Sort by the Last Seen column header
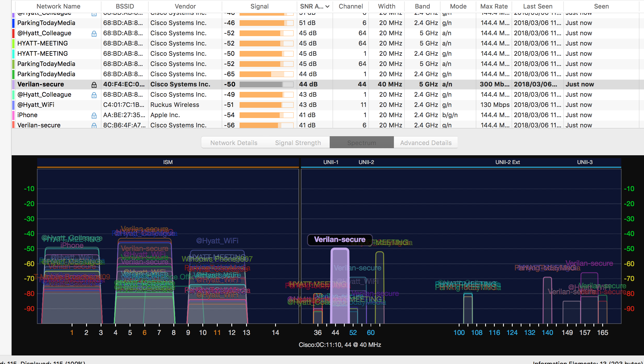The height and width of the screenshot is (364, 644). tap(538, 6)
